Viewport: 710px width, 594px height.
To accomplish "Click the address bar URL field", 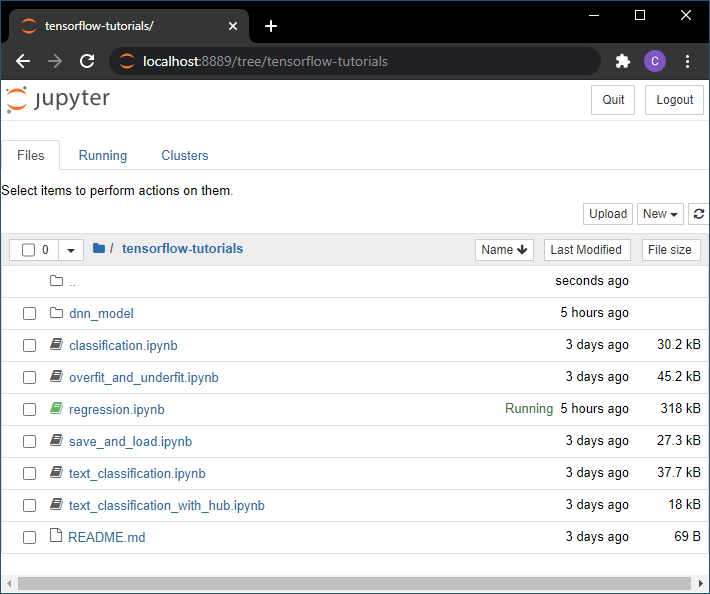I will click(x=355, y=61).
